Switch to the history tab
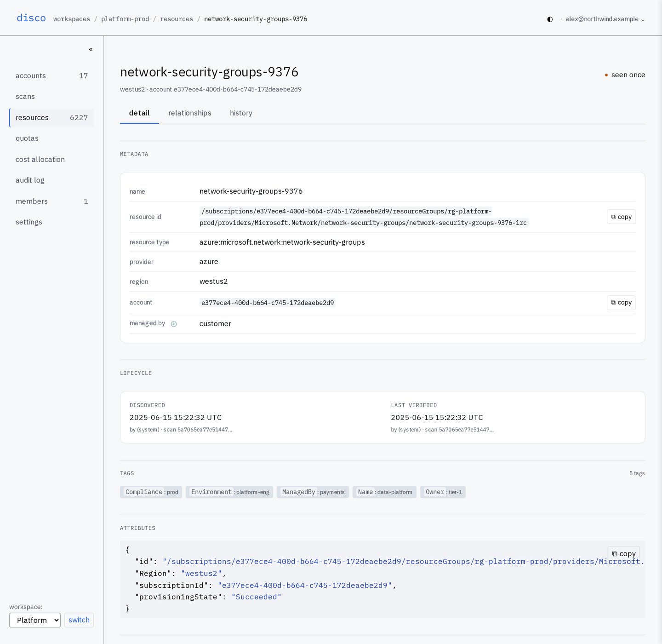662x644 pixels. [241, 113]
